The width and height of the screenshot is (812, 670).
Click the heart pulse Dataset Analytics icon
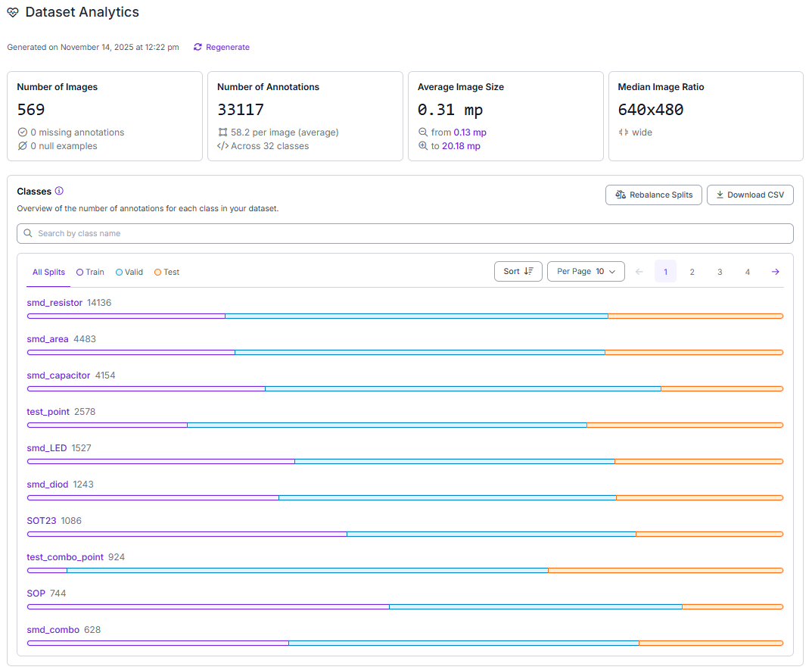pyautogui.click(x=13, y=13)
